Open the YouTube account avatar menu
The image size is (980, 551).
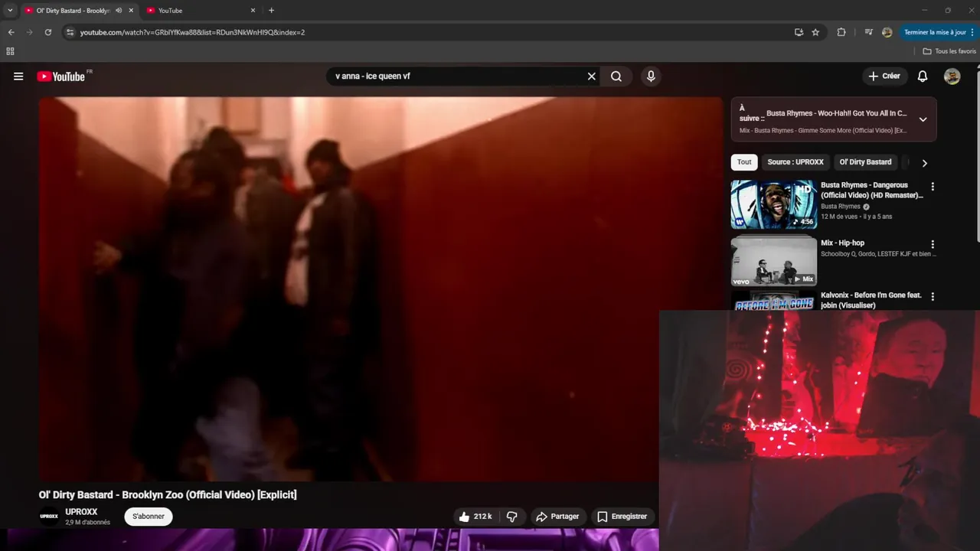tap(952, 77)
